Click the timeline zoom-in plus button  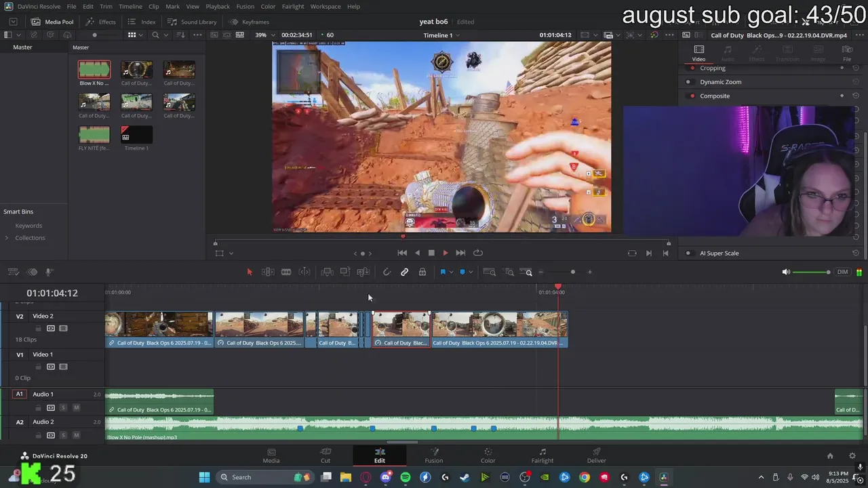coord(589,272)
